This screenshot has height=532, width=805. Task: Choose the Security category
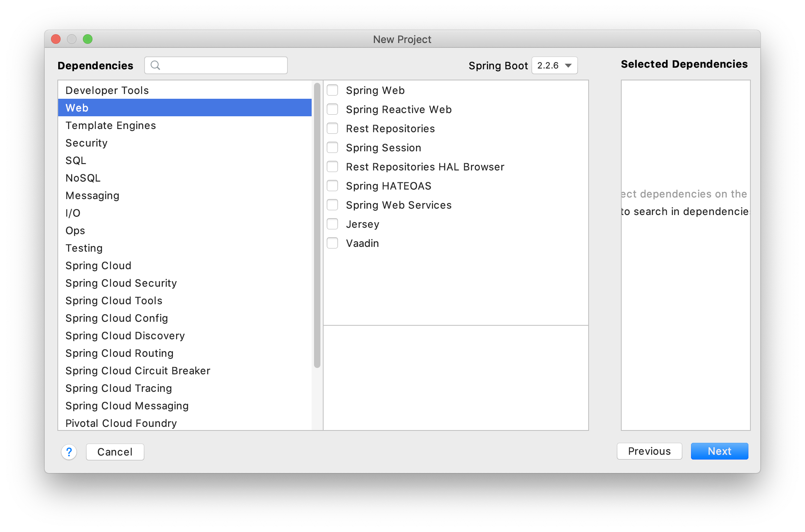point(185,143)
